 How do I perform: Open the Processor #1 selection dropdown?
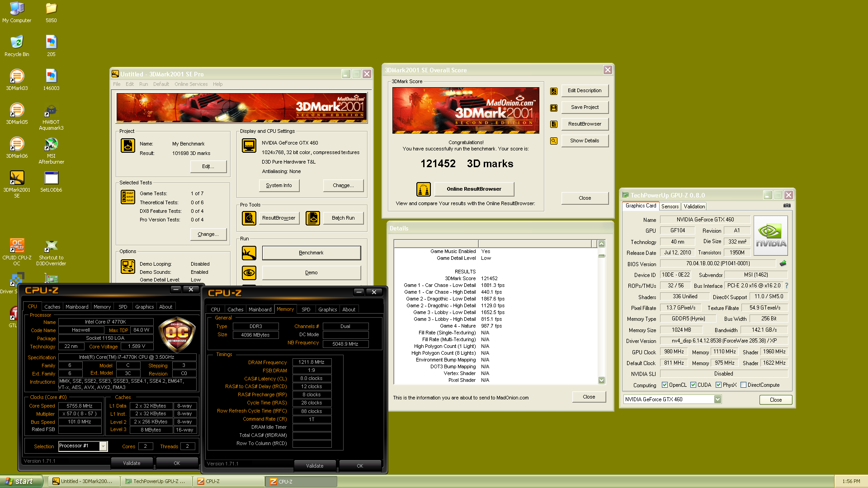[103, 446]
